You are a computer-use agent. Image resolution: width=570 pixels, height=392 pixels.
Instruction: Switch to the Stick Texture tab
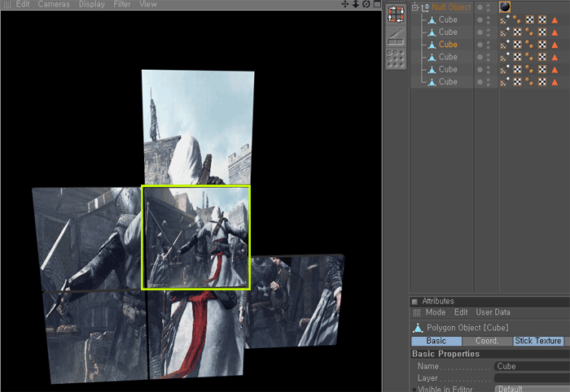coord(538,341)
